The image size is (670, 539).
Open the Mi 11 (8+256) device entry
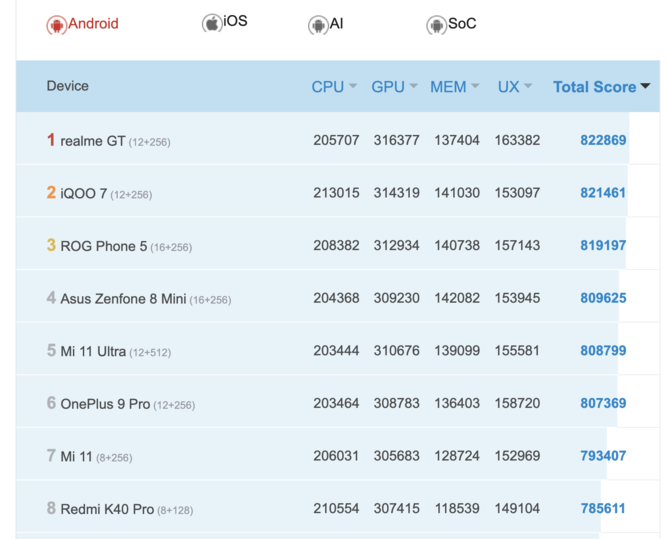tap(76, 457)
